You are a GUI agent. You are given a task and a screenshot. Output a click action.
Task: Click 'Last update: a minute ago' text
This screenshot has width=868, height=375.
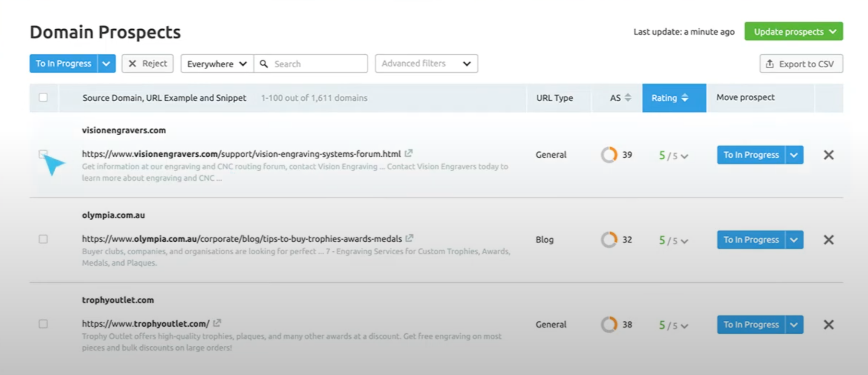(684, 32)
